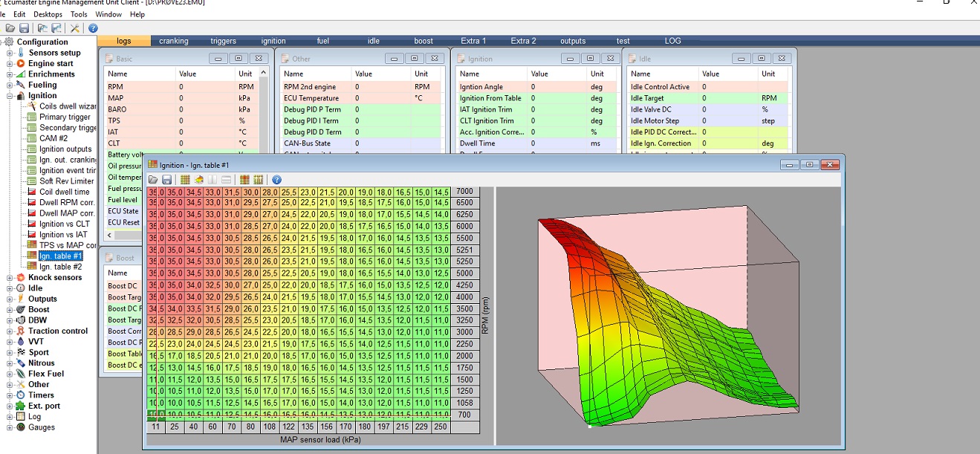Open Ign. table #2 in the tree

[x=60, y=267]
